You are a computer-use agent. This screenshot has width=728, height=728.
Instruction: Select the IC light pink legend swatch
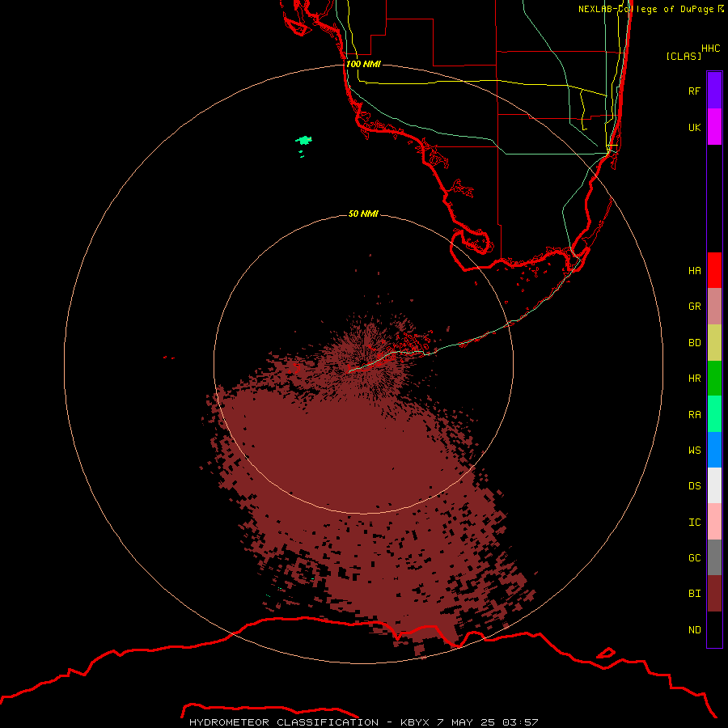click(x=714, y=522)
